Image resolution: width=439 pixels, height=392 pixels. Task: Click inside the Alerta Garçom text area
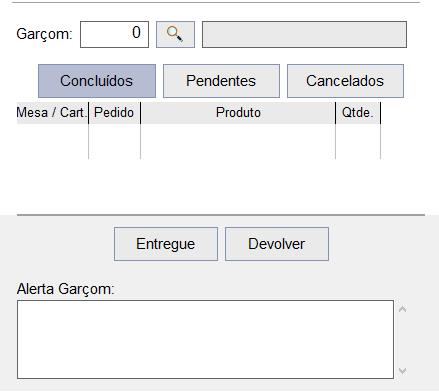pyautogui.click(x=205, y=339)
